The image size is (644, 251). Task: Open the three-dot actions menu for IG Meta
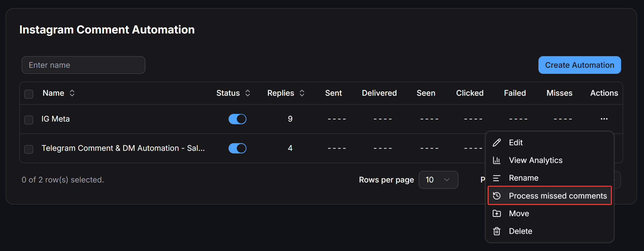click(x=604, y=119)
